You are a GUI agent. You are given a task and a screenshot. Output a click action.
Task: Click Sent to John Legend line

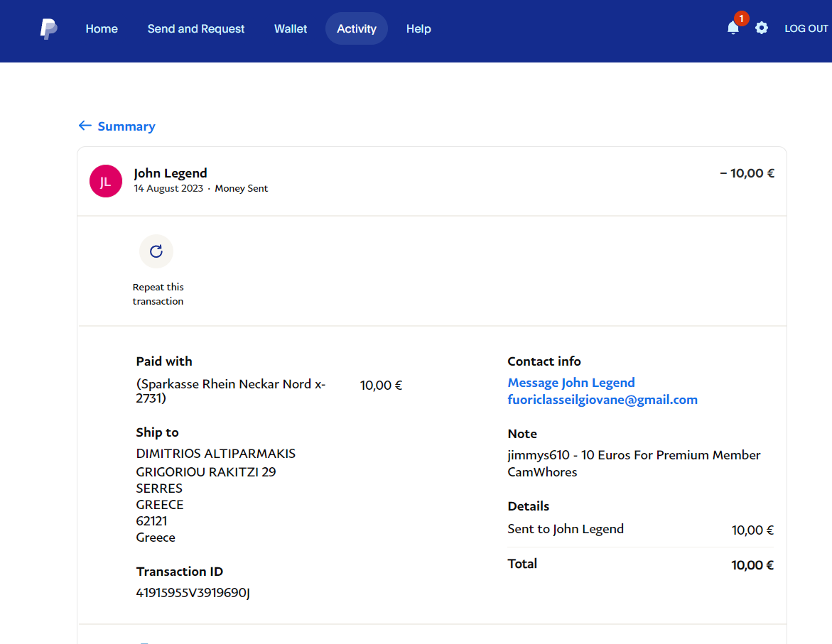coord(566,529)
